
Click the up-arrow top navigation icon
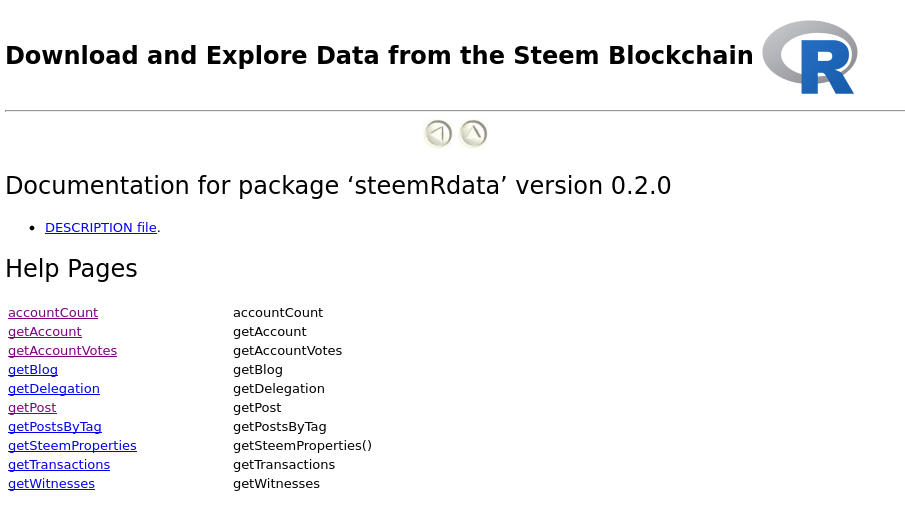click(473, 134)
